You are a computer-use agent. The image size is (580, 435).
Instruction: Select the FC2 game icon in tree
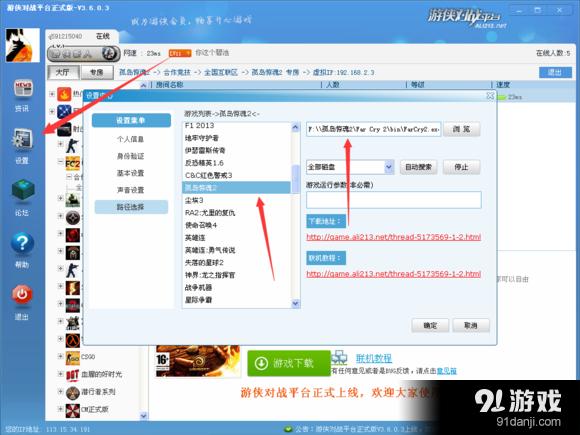72,163
